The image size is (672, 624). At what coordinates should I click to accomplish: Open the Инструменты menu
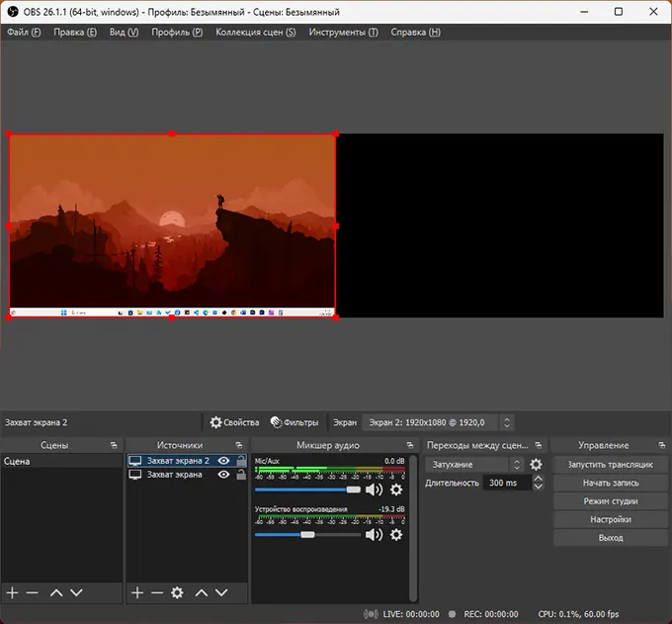[x=343, y=32]
